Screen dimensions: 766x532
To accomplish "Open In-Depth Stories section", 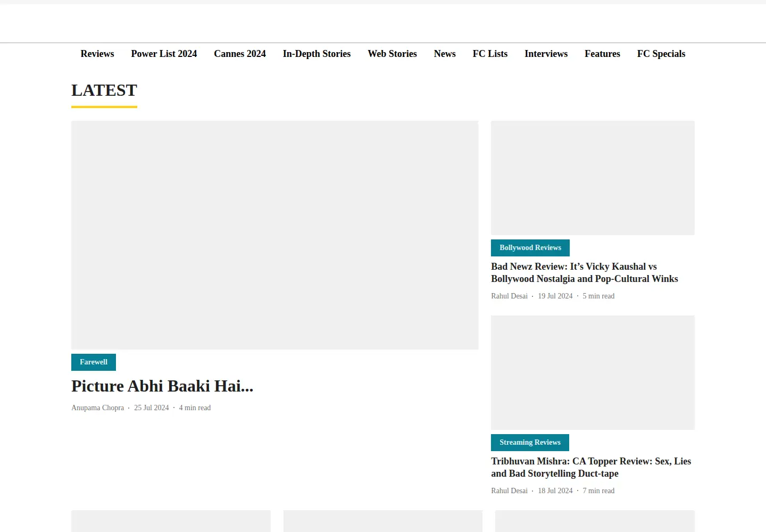I will 317,54.
